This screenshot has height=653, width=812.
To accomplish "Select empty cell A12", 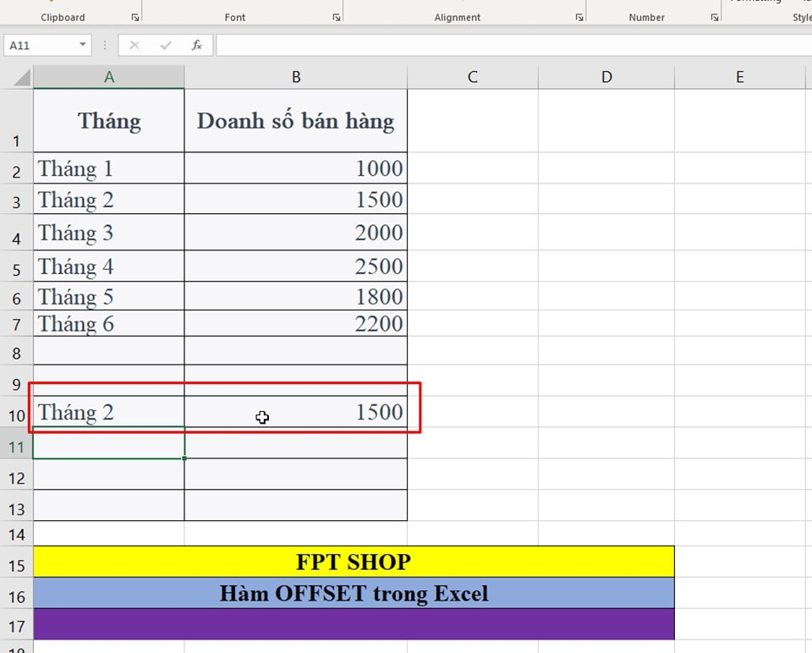I will click(x=109, y=475).
